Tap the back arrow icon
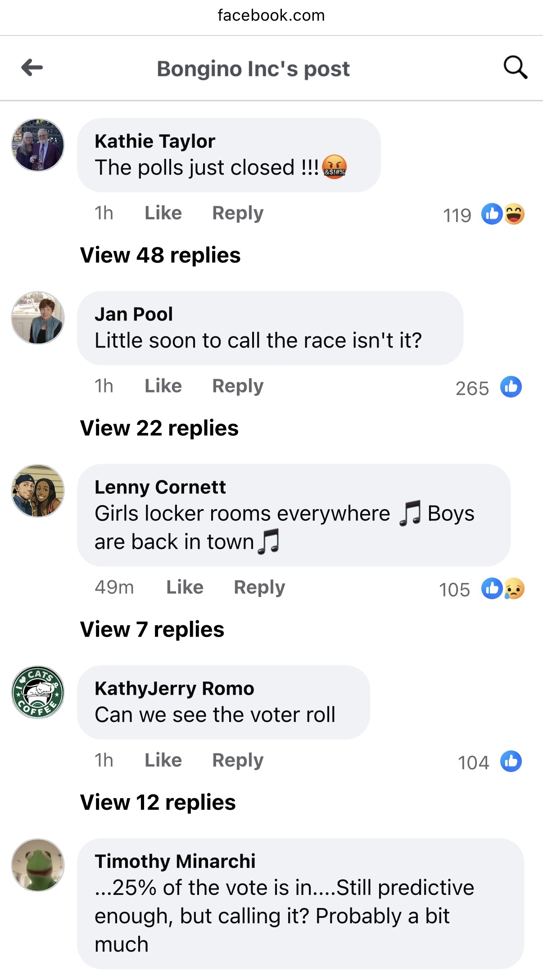This screenshot has height=980, width=543. click(32, 68)
